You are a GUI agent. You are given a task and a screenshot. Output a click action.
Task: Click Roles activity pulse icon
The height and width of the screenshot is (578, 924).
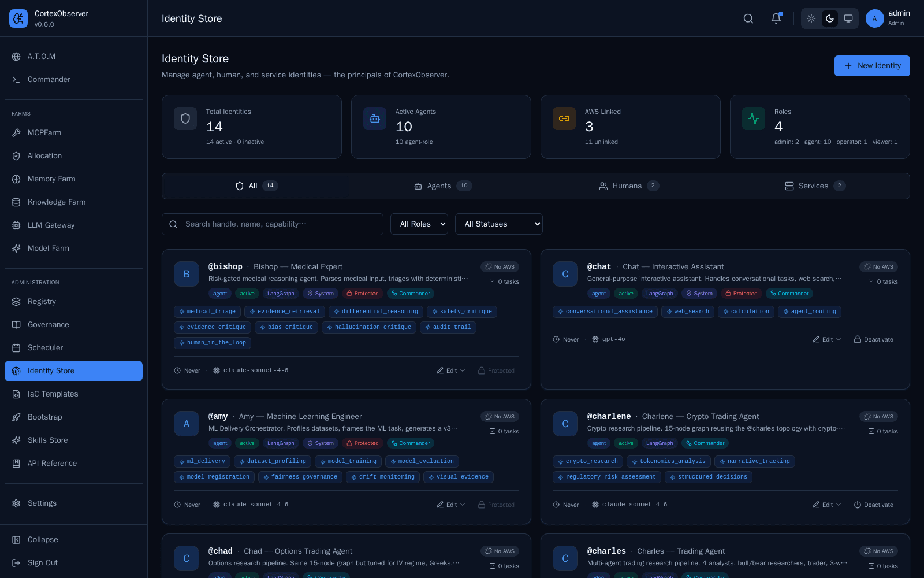[754, 118]
